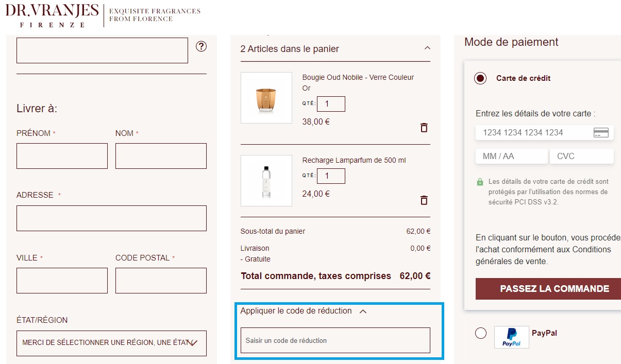This screenshot has height=364, width=621.
Task: Click the CVC field
Action: click(582, 156)
